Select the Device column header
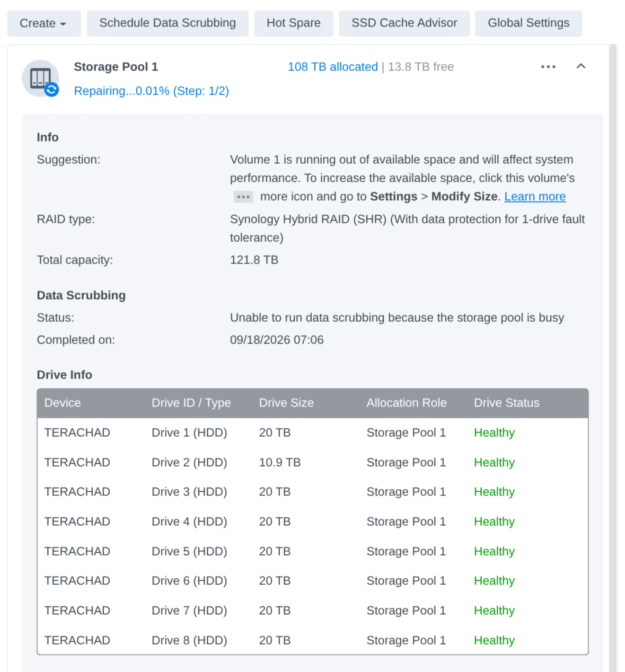 (62, 403)
